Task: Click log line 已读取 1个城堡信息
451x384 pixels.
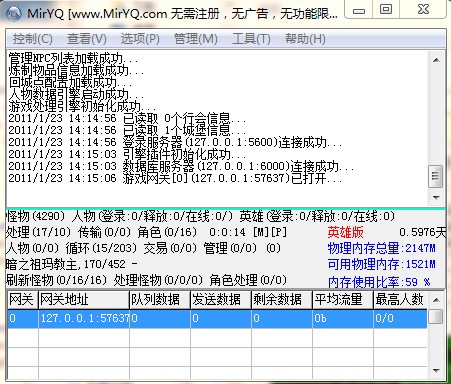Action: [127, 130]
